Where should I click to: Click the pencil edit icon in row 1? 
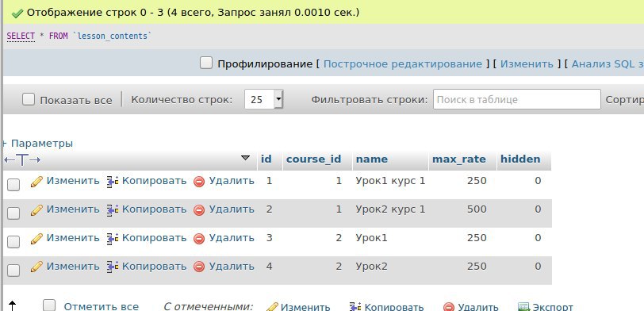(36, 182)
